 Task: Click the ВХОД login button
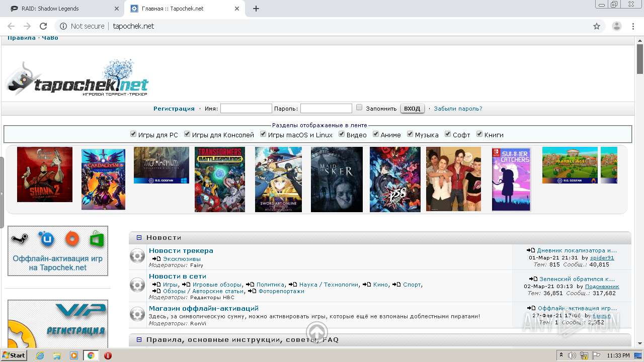coord(412,109)
